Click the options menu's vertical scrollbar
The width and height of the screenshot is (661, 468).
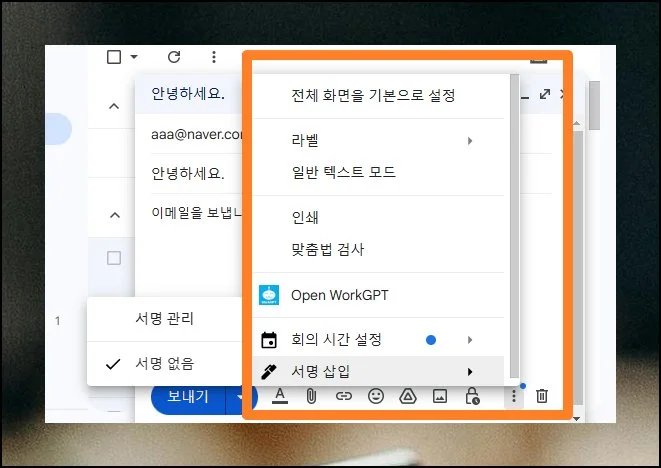(514, 220)
